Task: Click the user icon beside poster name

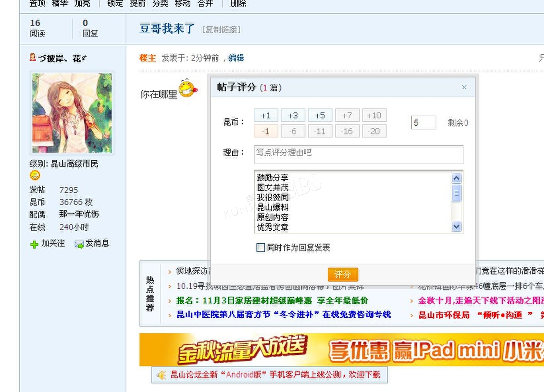Action: pos(33,58)
